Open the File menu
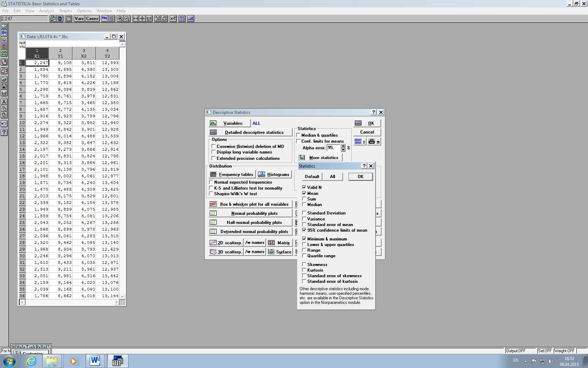 [6, 11]
